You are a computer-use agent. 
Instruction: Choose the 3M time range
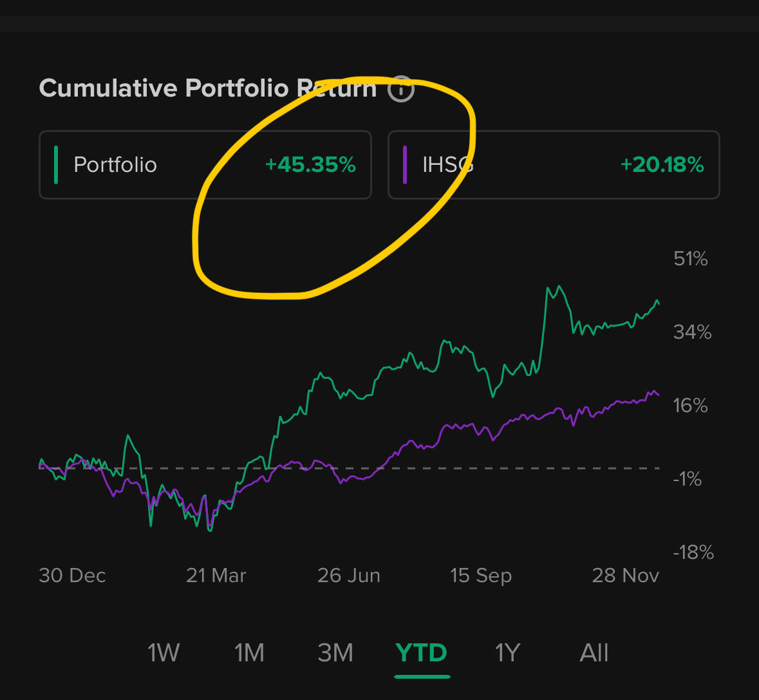pyautogui.click(x=335, y=653)
